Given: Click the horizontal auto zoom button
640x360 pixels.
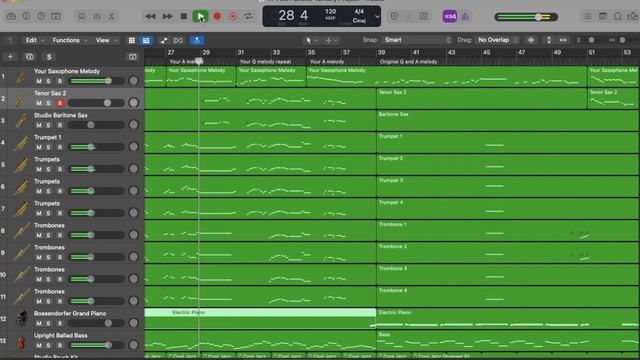Looking at the screenshot, I should point(563,40).
